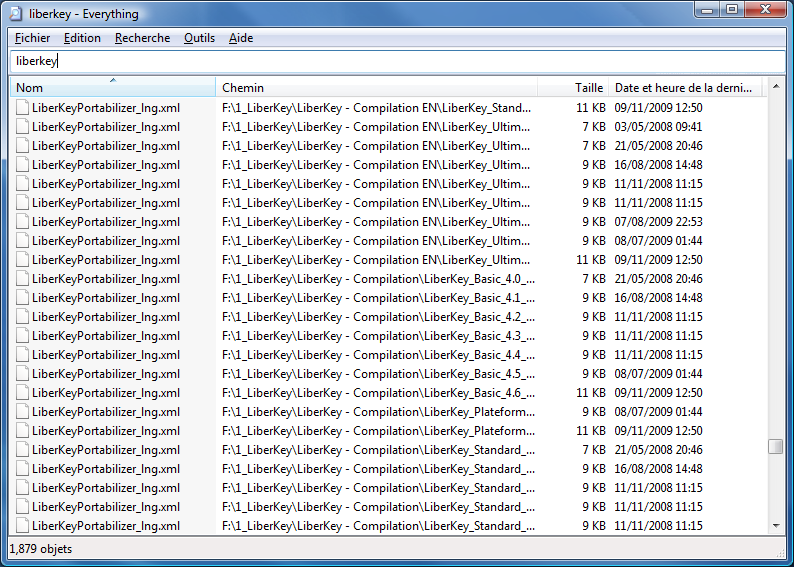
Task: Select file name in the LiberKey_Basic_4.4 row
Action: point(106,355)
